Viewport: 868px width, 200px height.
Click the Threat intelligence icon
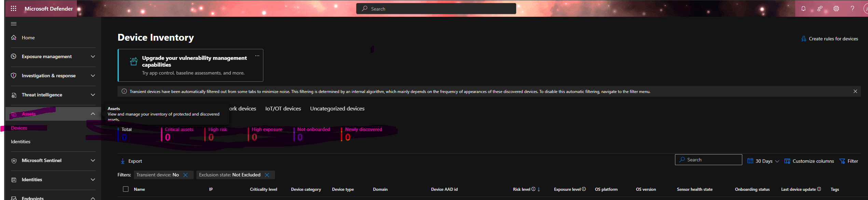pyautogui.click(x=14, y=95)
